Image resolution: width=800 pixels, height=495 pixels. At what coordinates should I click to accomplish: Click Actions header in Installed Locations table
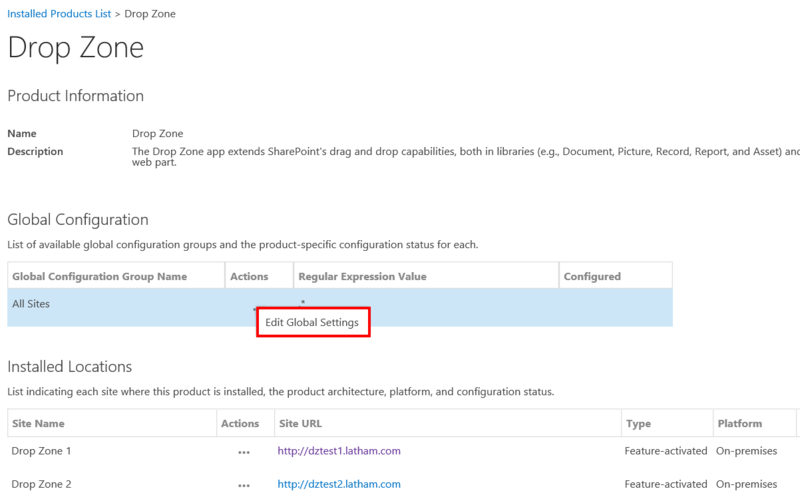click(x=240, y=424)
